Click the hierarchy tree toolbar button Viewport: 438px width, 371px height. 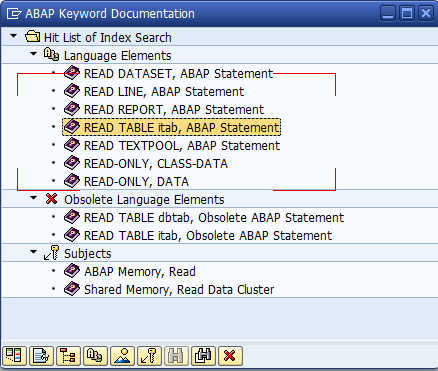click(68, 356)
